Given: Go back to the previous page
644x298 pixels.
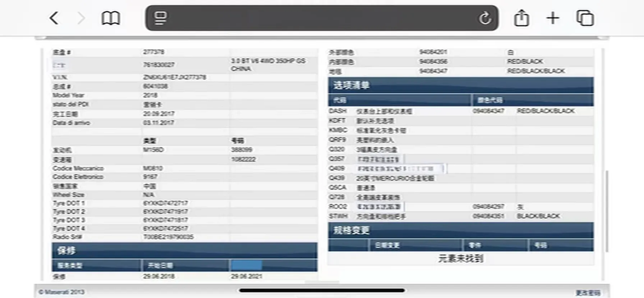Looking at the screenshot, I should (x=54, y=18).
